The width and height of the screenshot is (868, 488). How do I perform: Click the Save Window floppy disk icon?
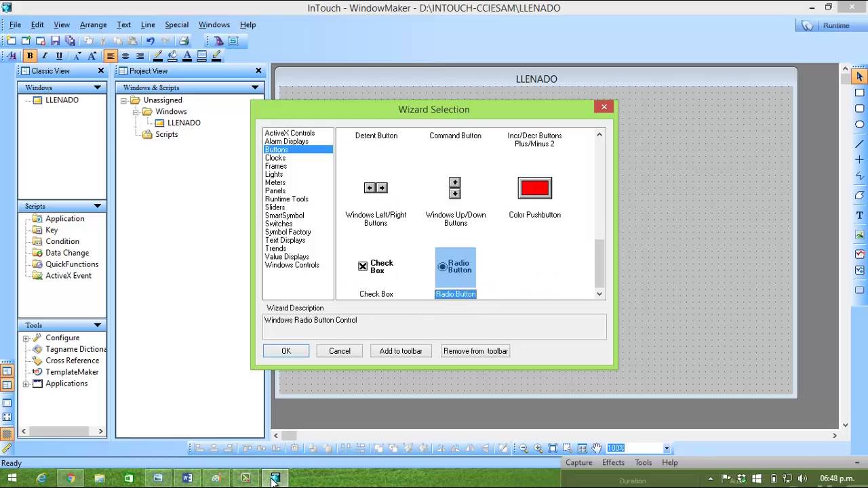tap(55, 41)
